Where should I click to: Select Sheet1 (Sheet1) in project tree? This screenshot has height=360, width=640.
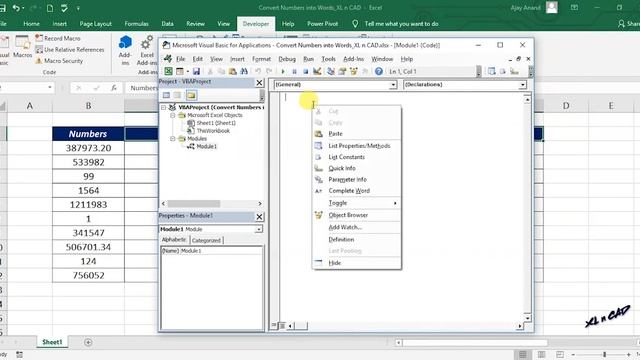[x=216, y=123]
